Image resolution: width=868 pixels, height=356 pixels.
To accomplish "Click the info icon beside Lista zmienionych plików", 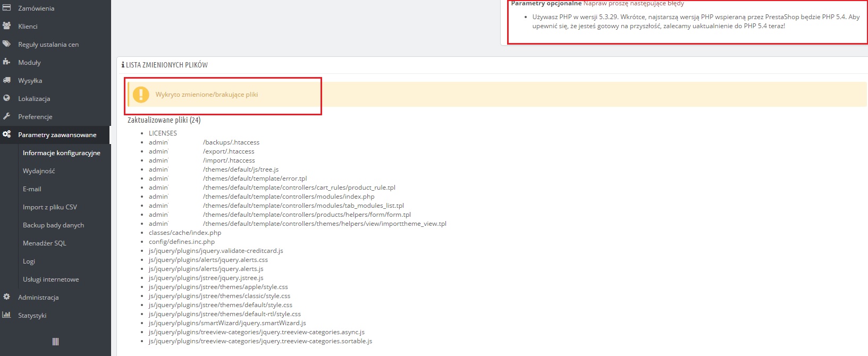I will tap(123, 65).
